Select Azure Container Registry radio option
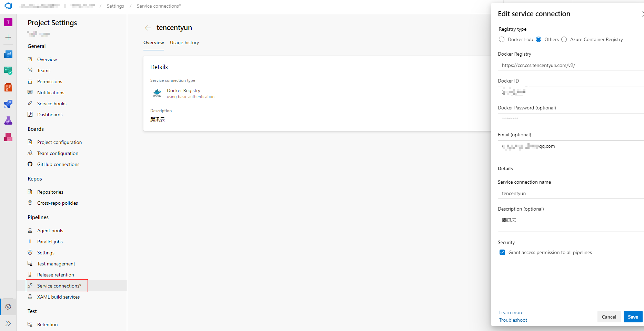 click(x=564, y=39)
